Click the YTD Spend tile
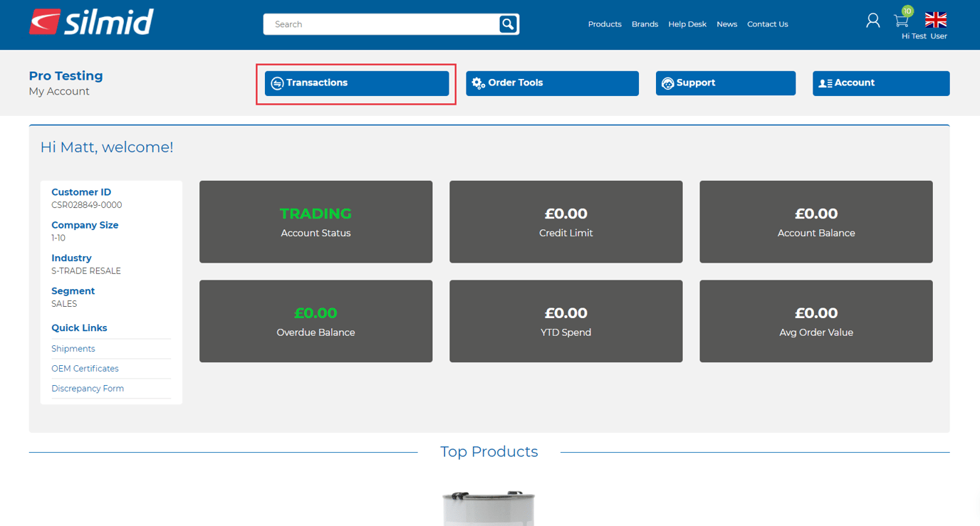The width and height of the screenshot is (980, 526). point(565,321)
